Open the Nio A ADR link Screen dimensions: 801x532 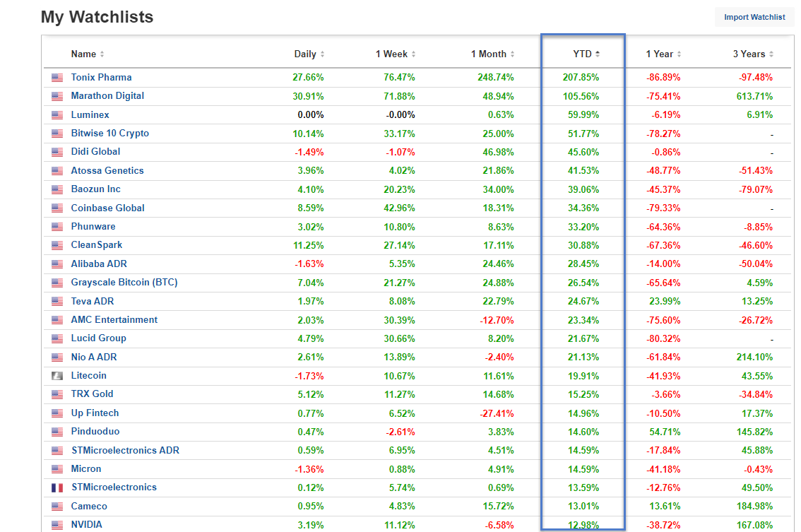94,357
